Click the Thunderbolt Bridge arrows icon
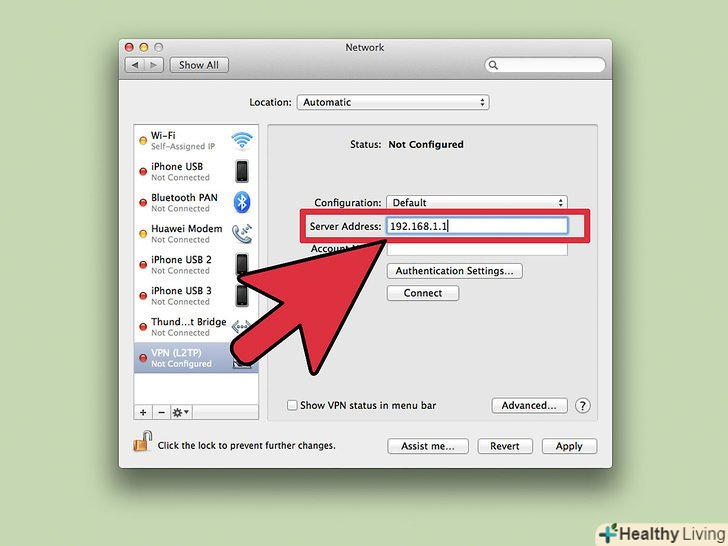Screen dimensions: 728x546 click(241, 326)
